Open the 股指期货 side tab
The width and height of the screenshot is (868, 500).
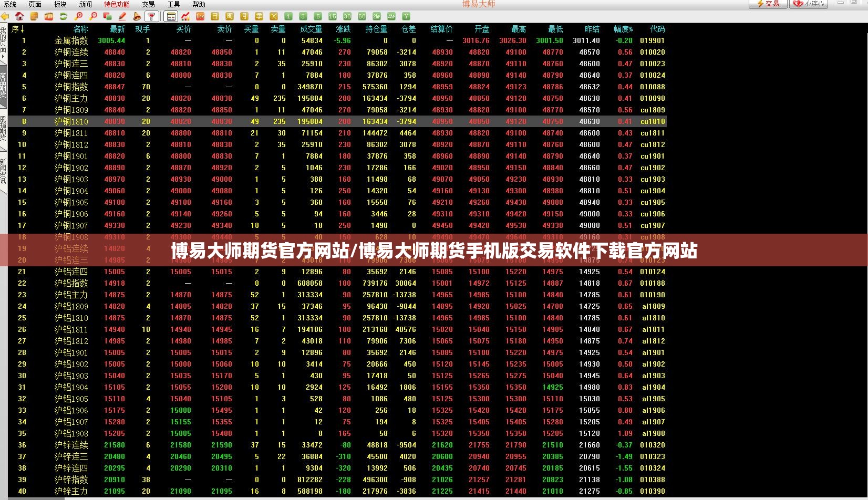click(x=3, y=129)
